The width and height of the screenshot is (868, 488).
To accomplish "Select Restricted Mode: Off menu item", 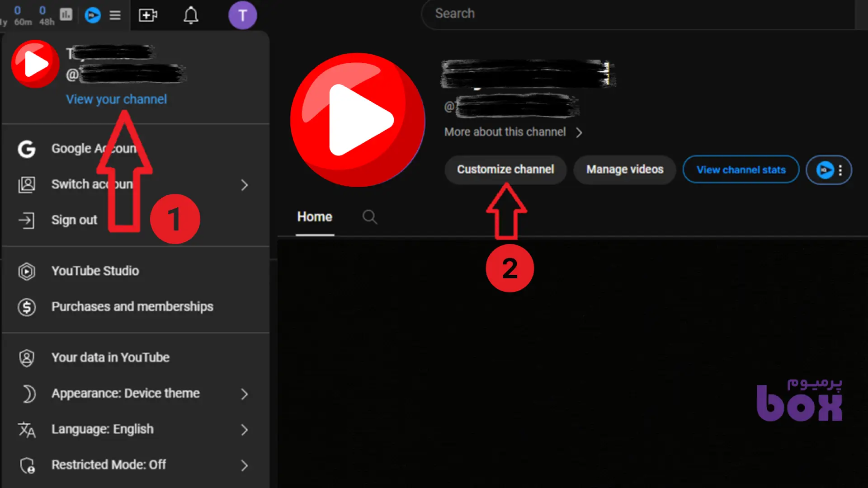I will point(136,465).
